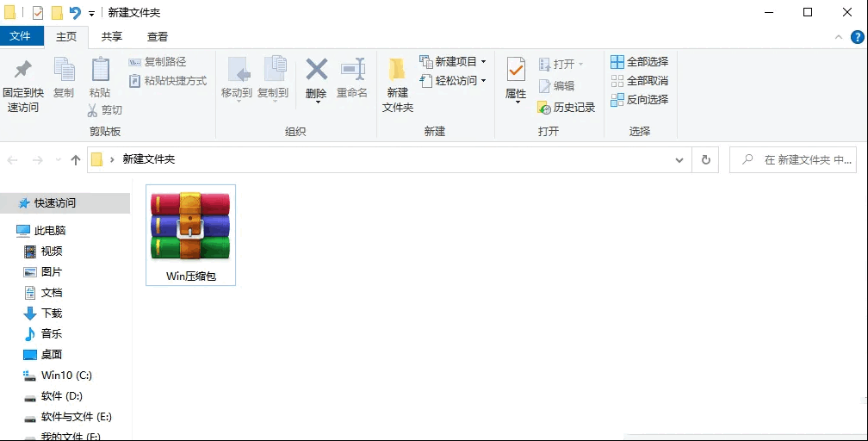
Task: Click the 复制 copy icon
Action: [65, 70]
